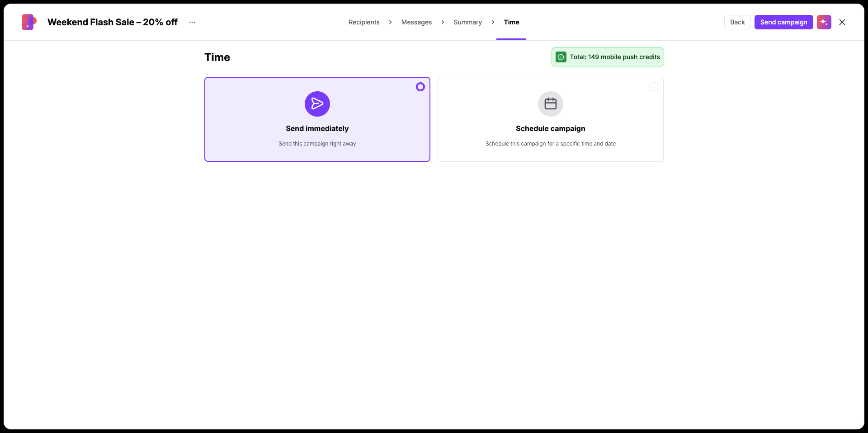This screenshot has height=433, width=868.
Task: Click the calendar schedule icon
Action: (551, 104)
